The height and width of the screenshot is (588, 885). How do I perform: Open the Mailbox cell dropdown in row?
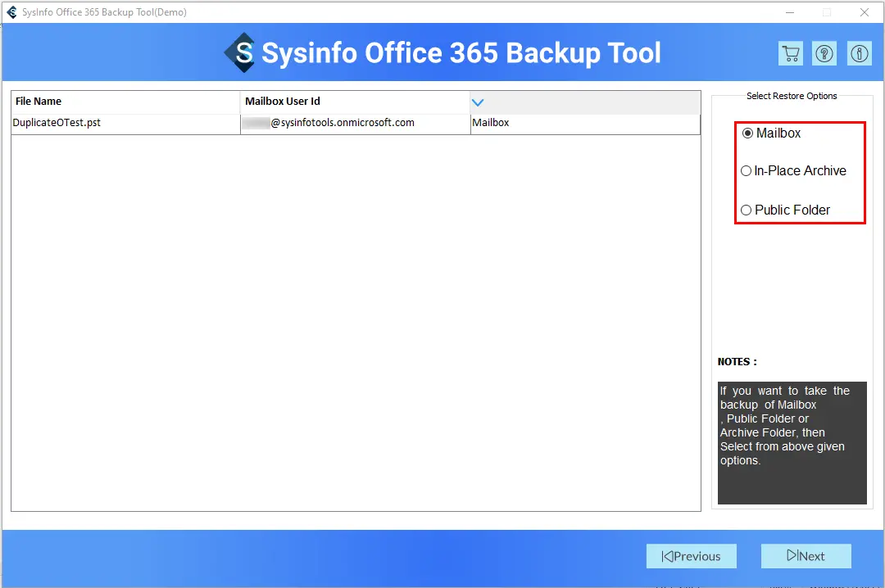tap(585, 123)
